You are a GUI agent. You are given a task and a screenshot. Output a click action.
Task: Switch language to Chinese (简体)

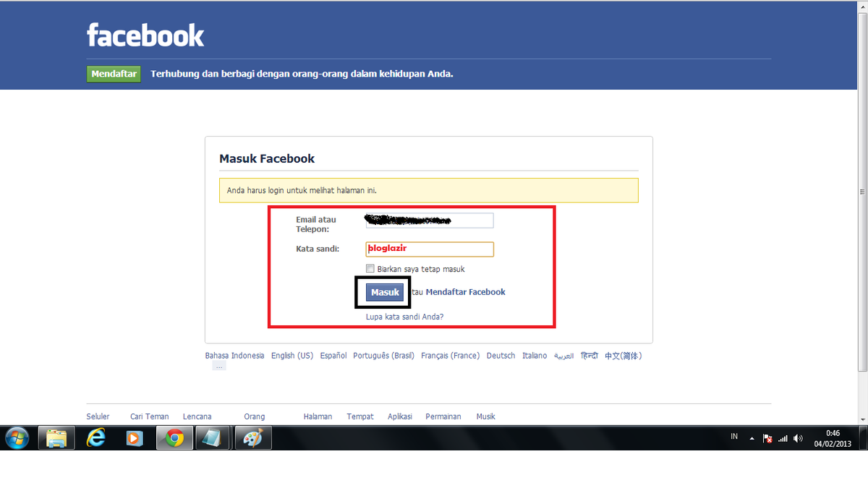(x=624, y=356)
